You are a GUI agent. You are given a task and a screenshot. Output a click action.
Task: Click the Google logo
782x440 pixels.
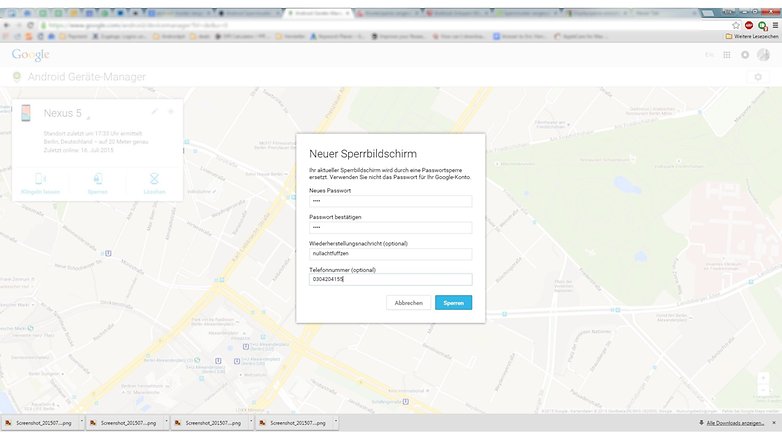30,54
